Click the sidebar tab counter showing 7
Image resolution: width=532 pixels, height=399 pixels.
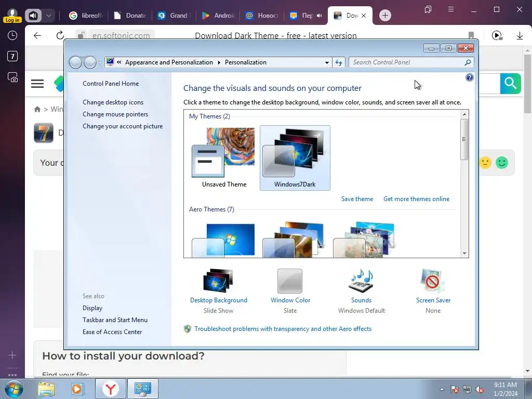[12, 56]
